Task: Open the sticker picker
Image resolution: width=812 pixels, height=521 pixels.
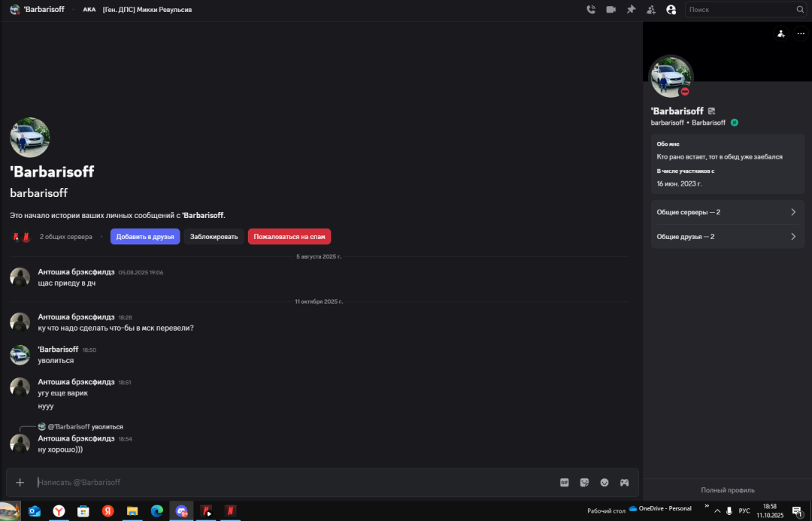Action: [x=584, y=482]
